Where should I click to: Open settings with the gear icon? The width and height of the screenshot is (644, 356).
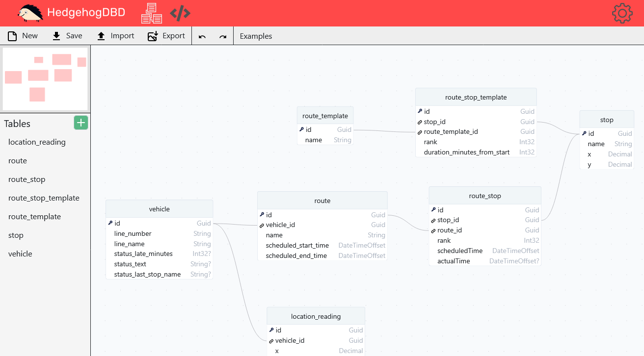point(622,13)
